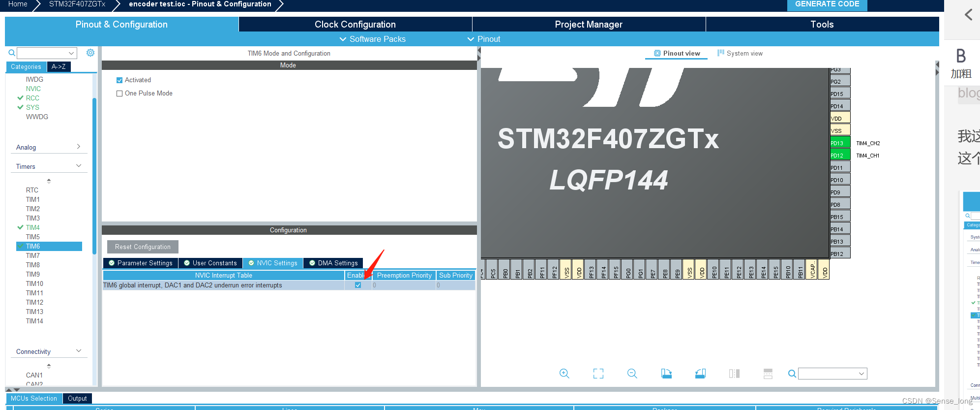Zoom out on the pinout view

[x=632, y=374]
